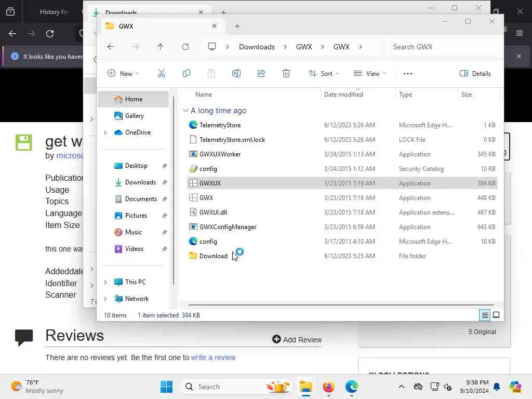Viewport: 532px width, 399px height.
Task: Click the Copy icon in Explorer toolbar
Action: (x=187, y=73)
